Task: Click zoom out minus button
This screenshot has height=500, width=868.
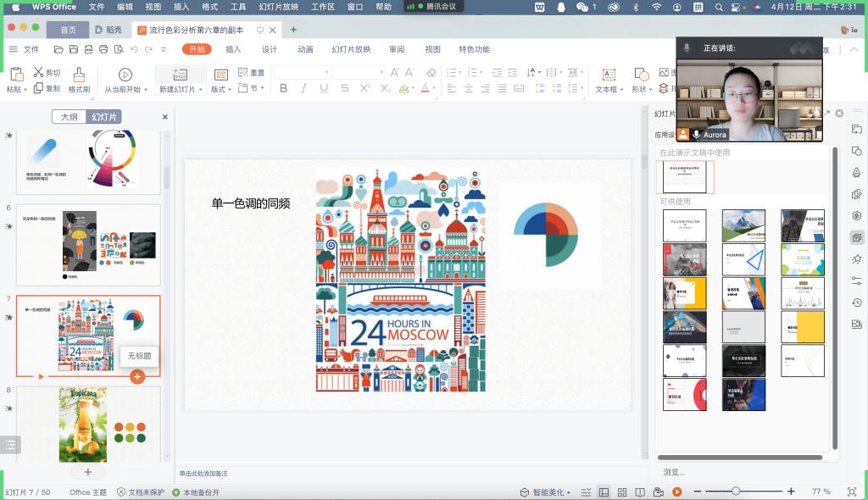Action: 698,492
